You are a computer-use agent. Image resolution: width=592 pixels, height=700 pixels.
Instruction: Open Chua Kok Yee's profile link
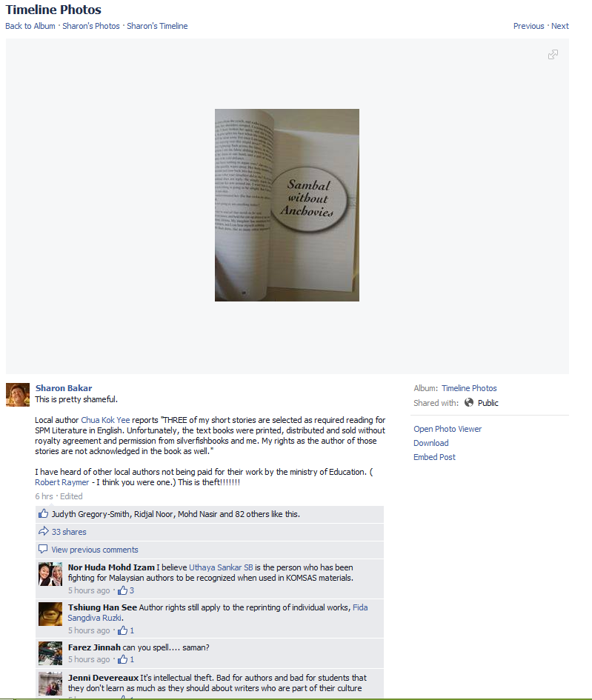(105, 420)
